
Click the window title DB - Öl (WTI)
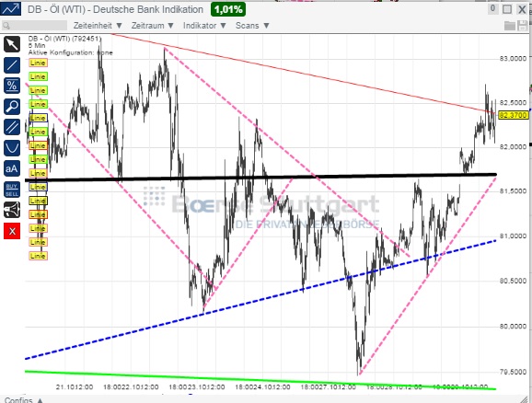[115, 9]
